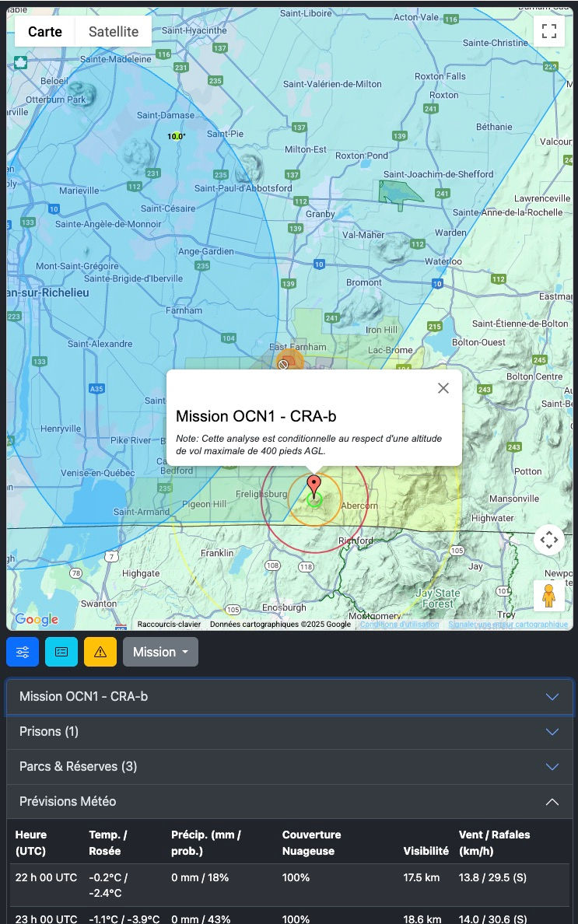Toggle fullscreen map view
This screenshot has width=578, height=924.
548,31
